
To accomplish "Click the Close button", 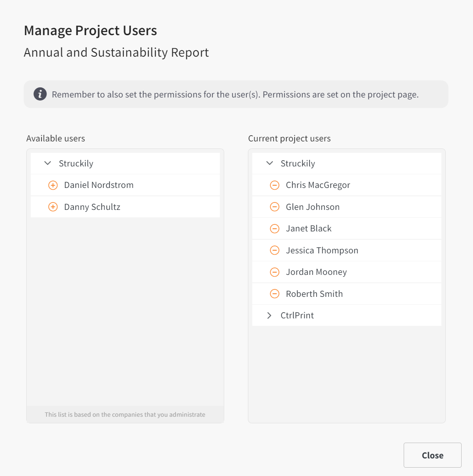I will [x=432, y=455].
